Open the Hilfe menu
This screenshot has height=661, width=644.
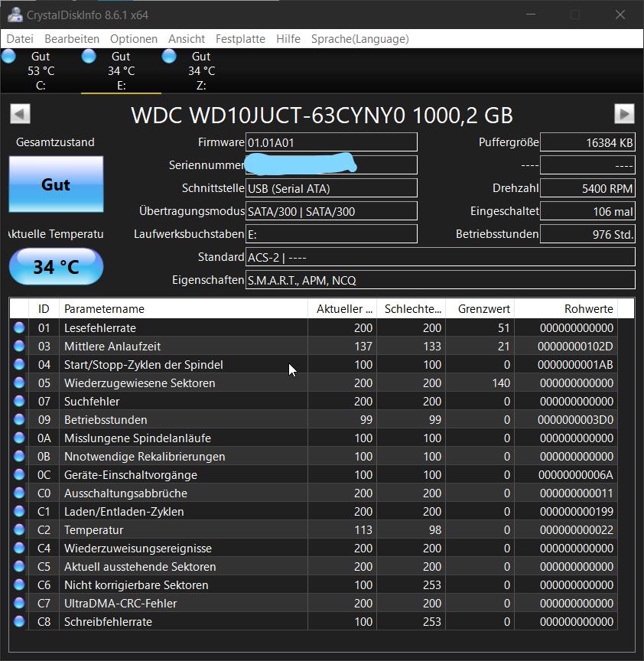[x=288, y=39]
